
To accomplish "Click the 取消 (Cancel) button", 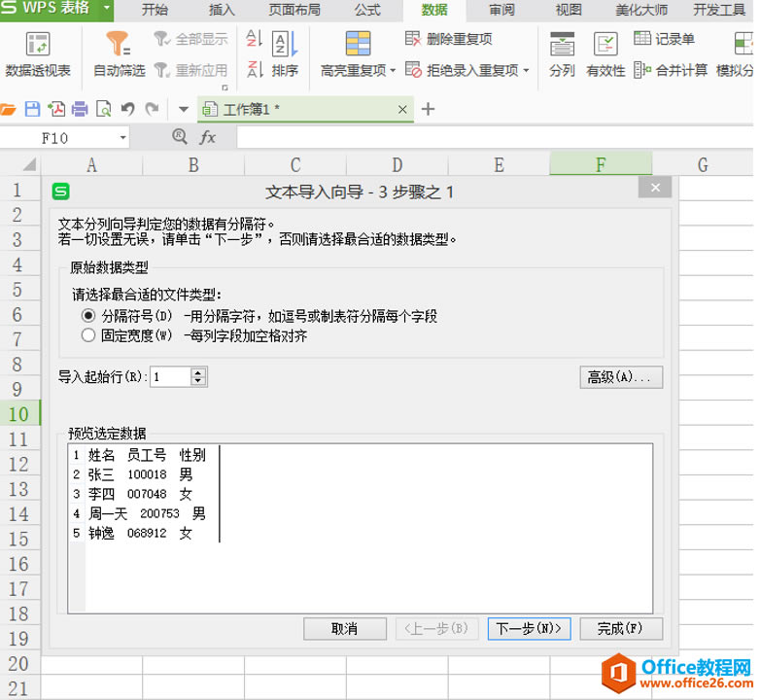I will pyautogui.click(x=345, y=629).
